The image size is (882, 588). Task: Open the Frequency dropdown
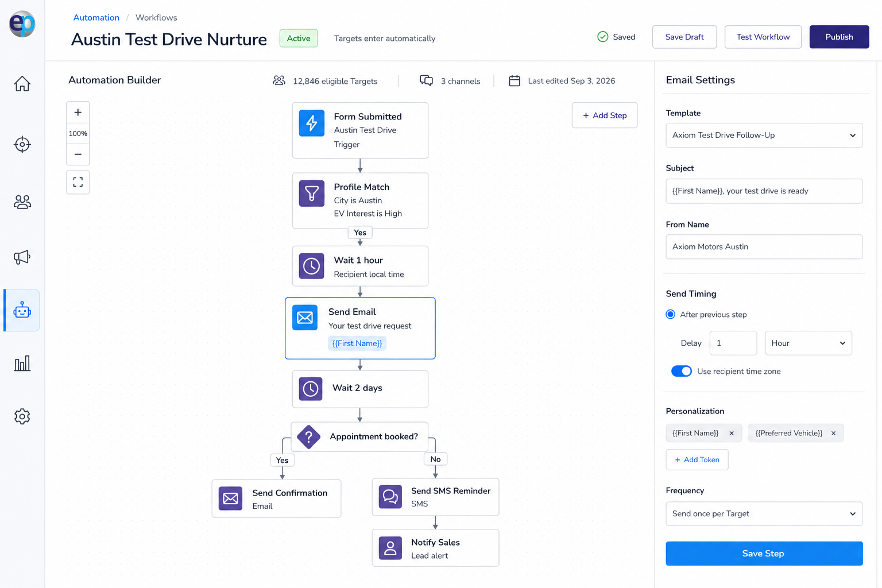pyautogui.click(x=764, y=514)
